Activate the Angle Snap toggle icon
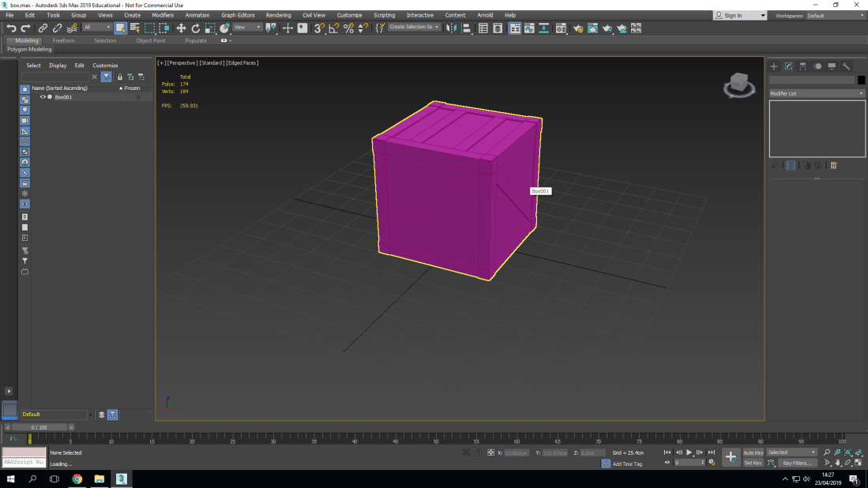The height and width of the screenshot is (488, 868). [333, 28]
